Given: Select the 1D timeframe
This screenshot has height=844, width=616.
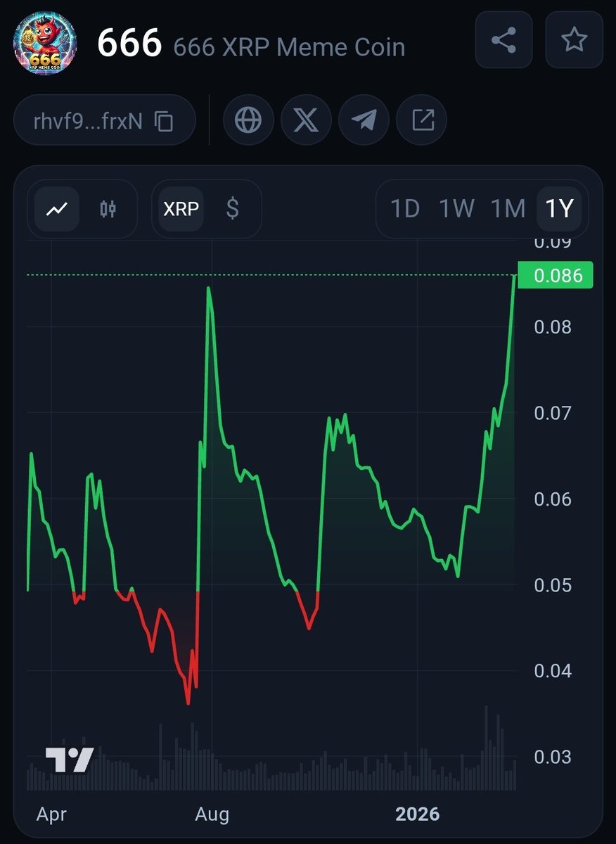Looking at the screenshot, I should (405, 209).
